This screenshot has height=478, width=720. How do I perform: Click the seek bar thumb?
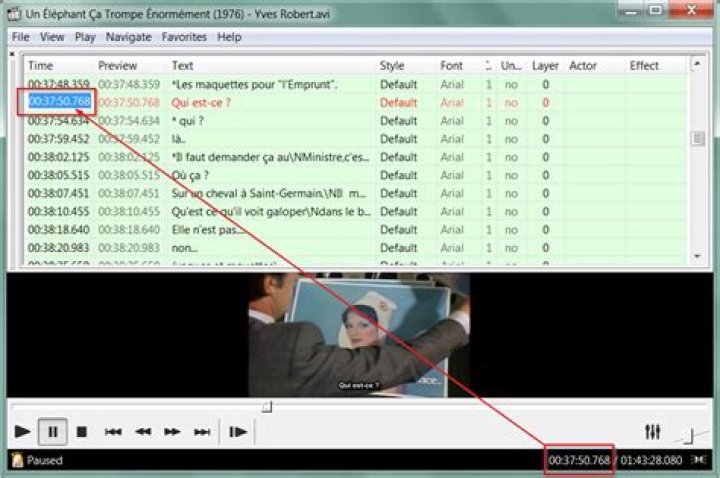(x=267, y=407)
